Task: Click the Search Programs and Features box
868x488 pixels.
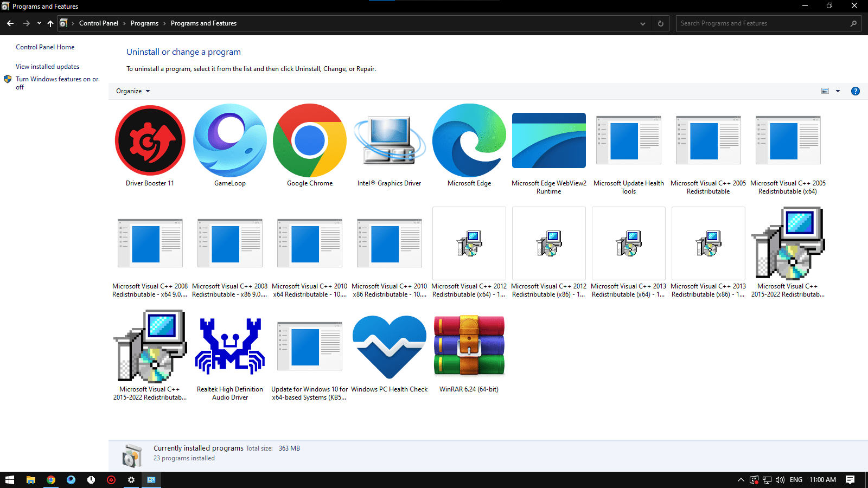Action: click(x=768, y=23)
